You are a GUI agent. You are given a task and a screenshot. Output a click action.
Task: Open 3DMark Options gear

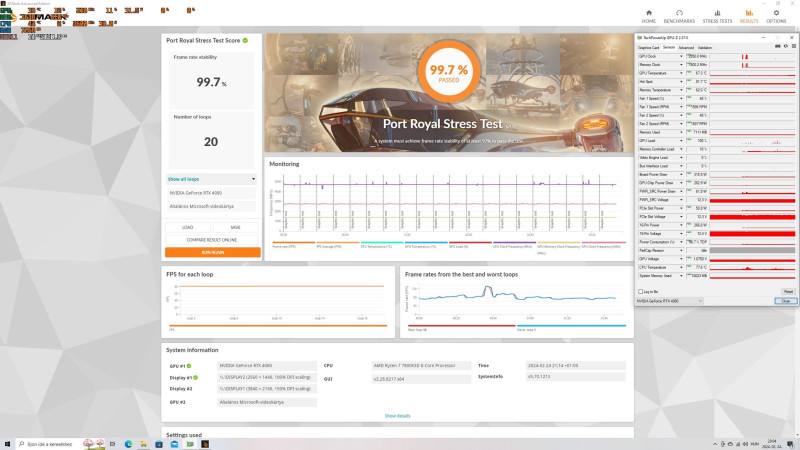776,16
